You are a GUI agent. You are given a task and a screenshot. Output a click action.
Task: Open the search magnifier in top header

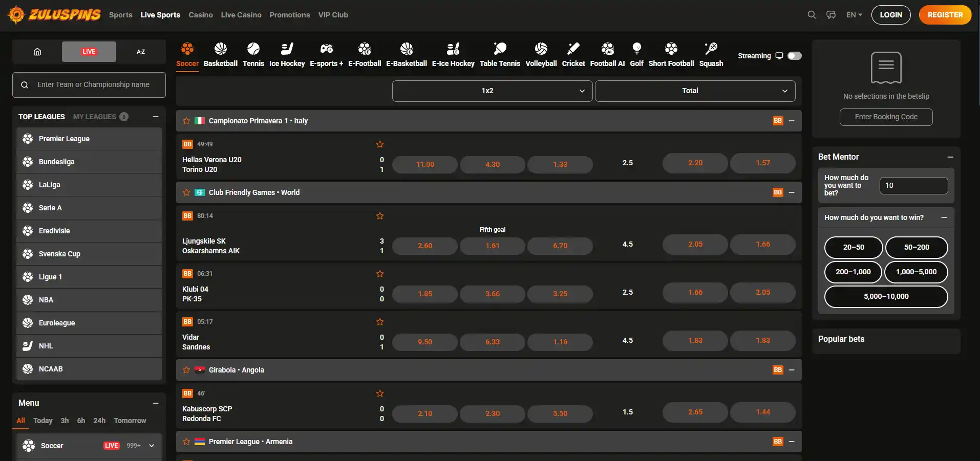pos(812,15)
